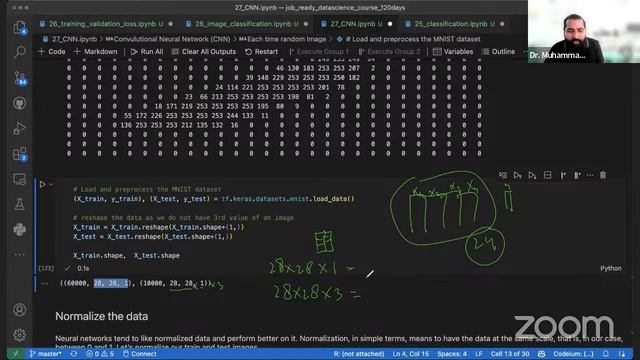640x360 pixels.
Task: Open the Testing flask view
Action: coord(19,204)
